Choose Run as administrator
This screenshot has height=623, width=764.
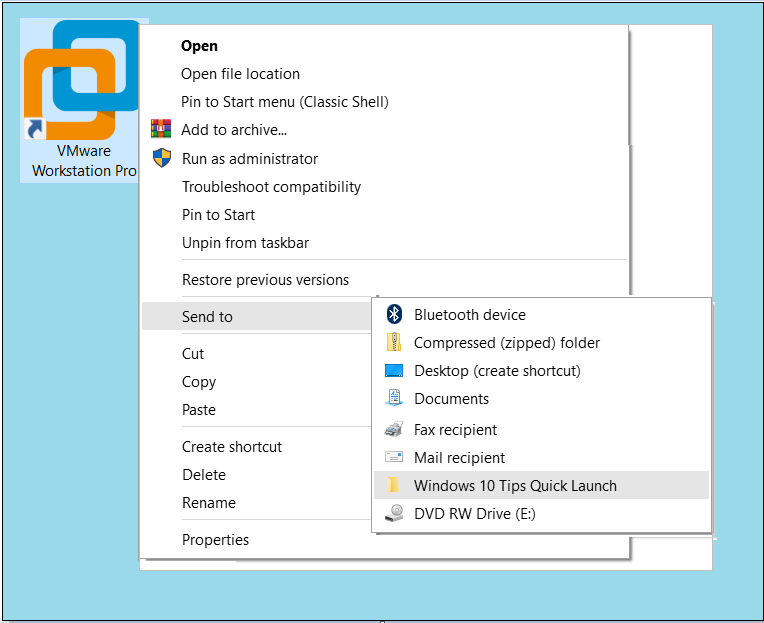[x=384, y=159]
